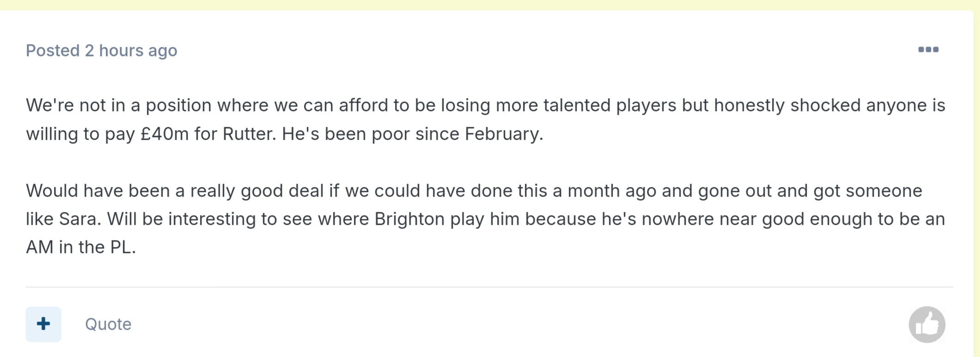Like the post with thumbs-up icon
Viewport: 980px width, 357px height.
point(927,324)
